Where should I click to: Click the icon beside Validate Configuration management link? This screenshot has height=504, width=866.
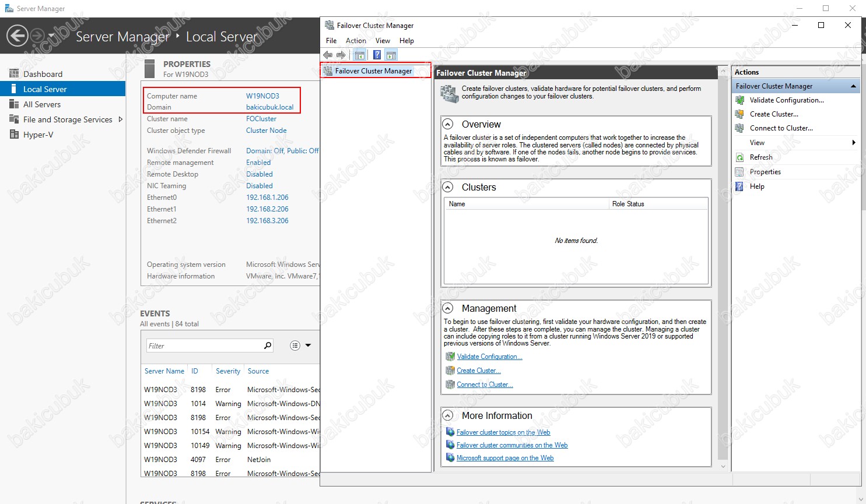click(450, 357)
